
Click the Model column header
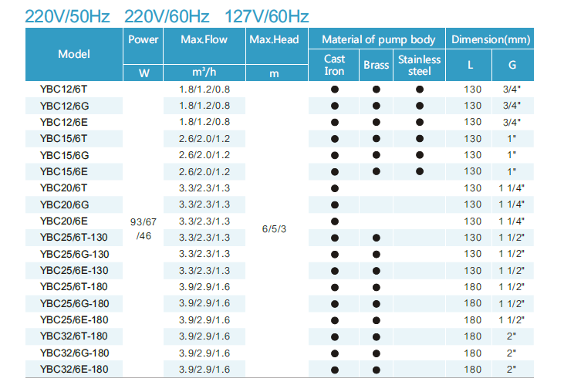[x=74, y=54]
